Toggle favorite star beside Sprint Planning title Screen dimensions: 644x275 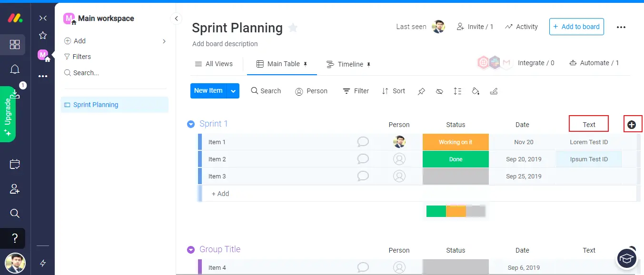293,28
